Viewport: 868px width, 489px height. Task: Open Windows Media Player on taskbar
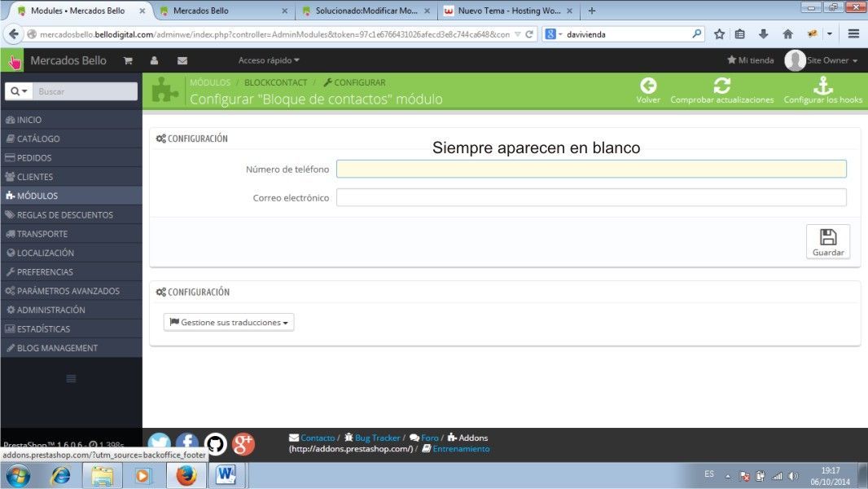pos(142,476)
